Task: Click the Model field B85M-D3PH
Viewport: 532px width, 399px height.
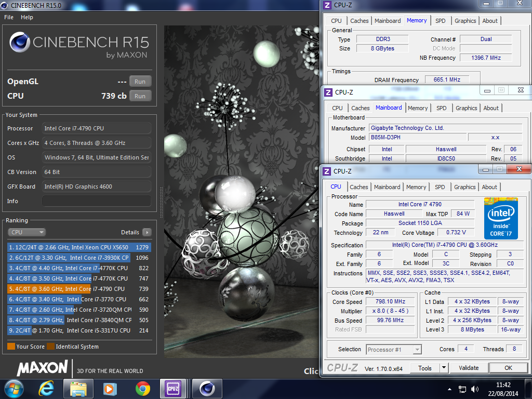Action: (x=417, y=137)
